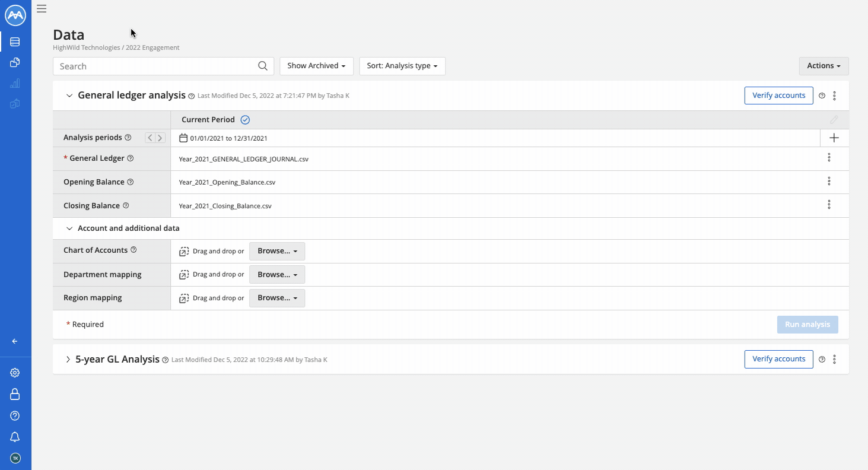This screenshot has height=470, width=868.
Task: Click the Opening Balance help icon
Action: [x=131, y=182]
